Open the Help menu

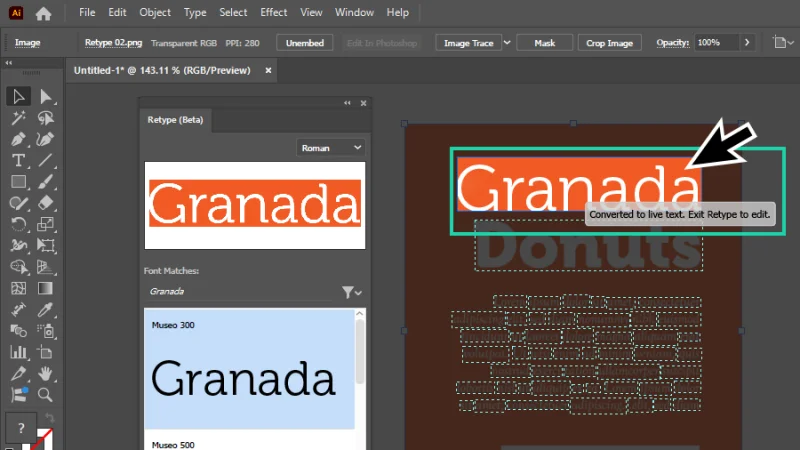click(397, 12)
